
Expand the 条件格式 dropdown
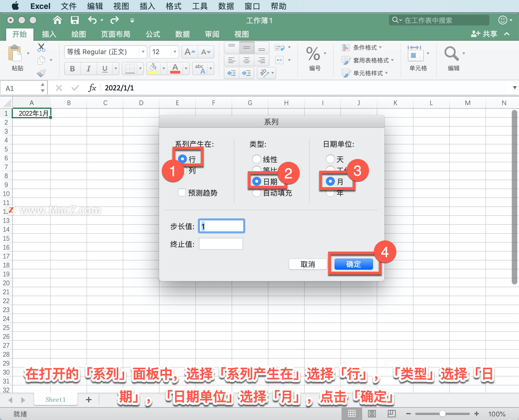click(380, 47)
